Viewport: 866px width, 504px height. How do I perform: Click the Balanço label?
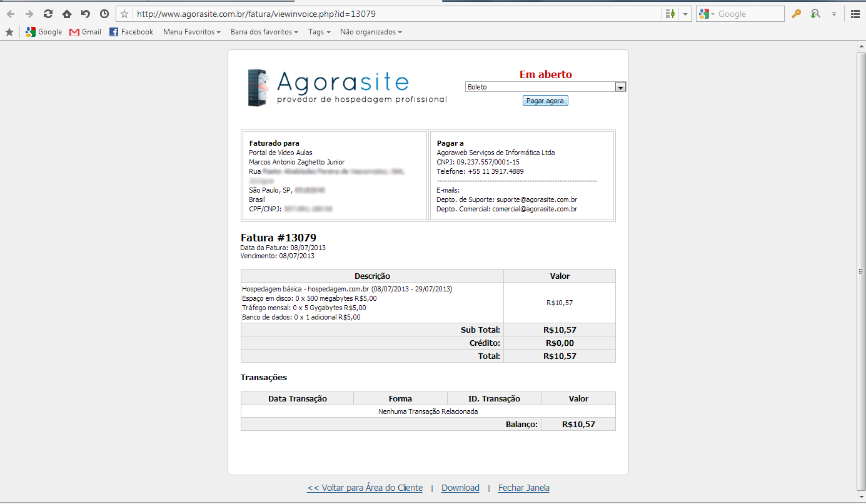coord(521,424)
